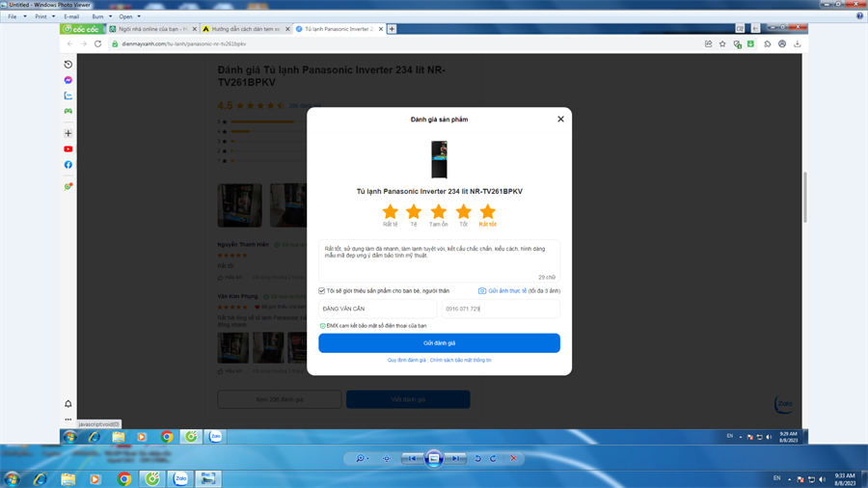This screenshot has width=868, height=488.
Task: Click the name field 'ĐẶNG VĂN CẦN'
Action: coord(377,309)
